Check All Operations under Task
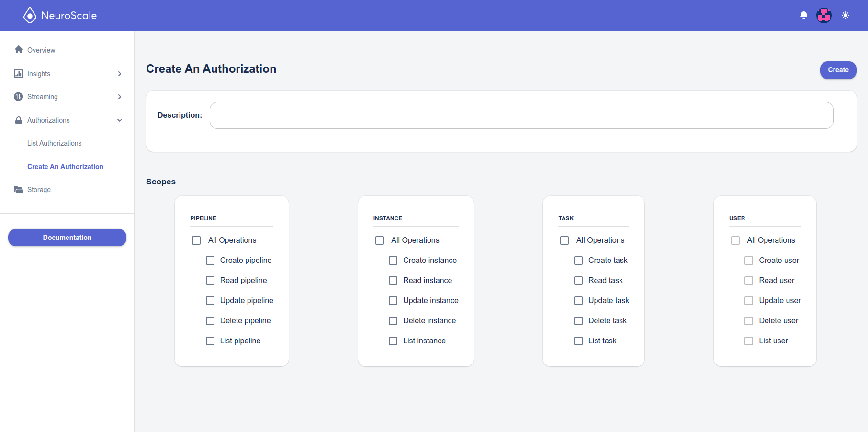Viewport: 868px width, 432px height. coord(564,240)
